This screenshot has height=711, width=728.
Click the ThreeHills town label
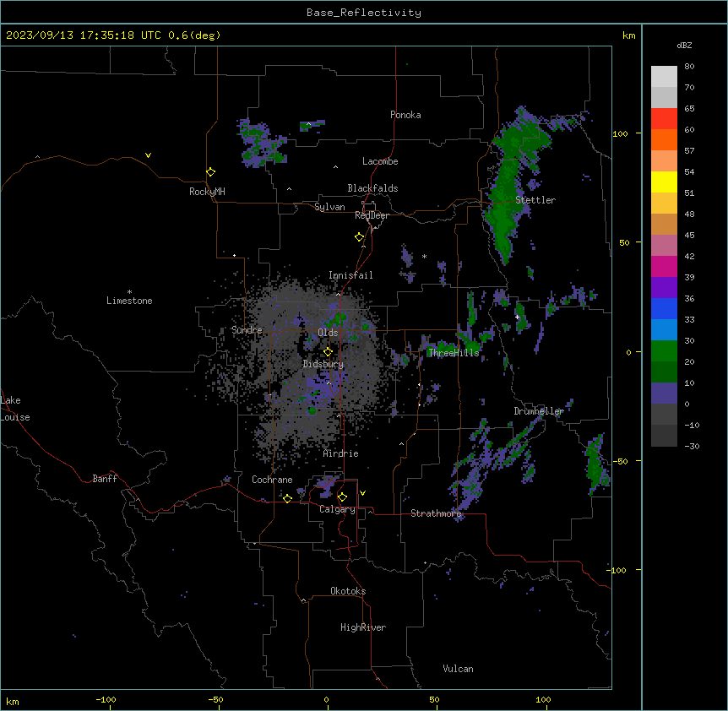tap(454, 353)
